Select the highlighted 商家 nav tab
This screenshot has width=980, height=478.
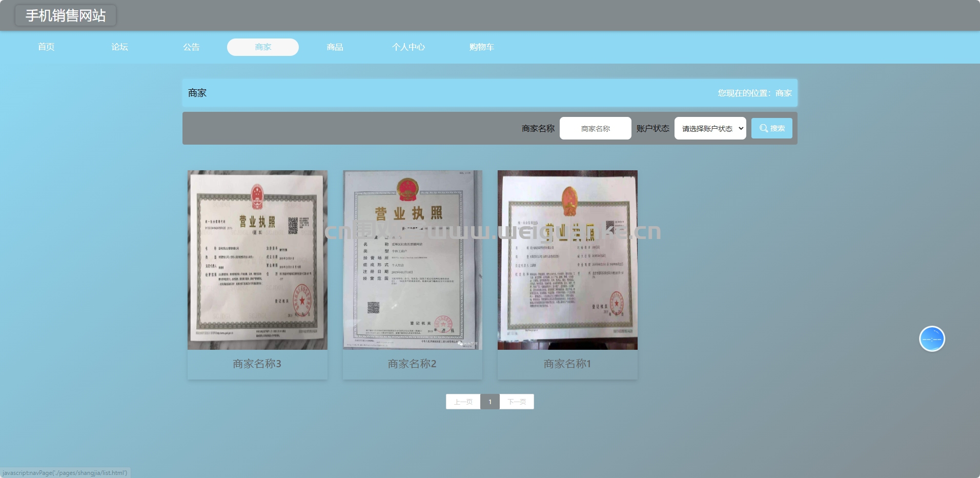tap(263, 47)
